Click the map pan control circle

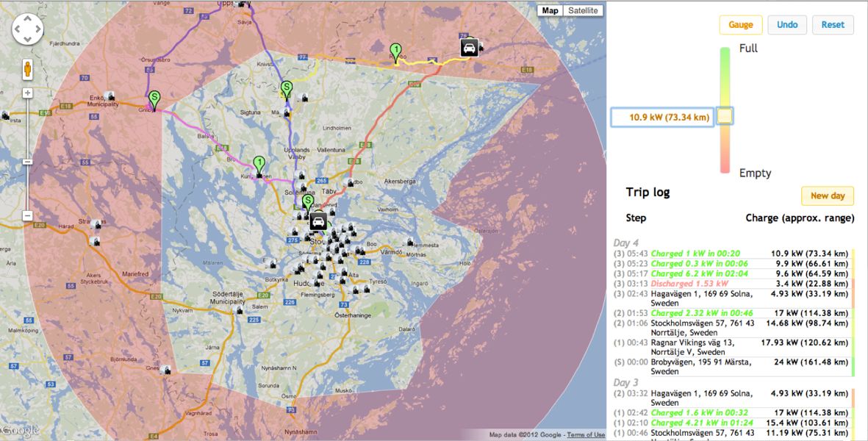[x=27, y=29]
